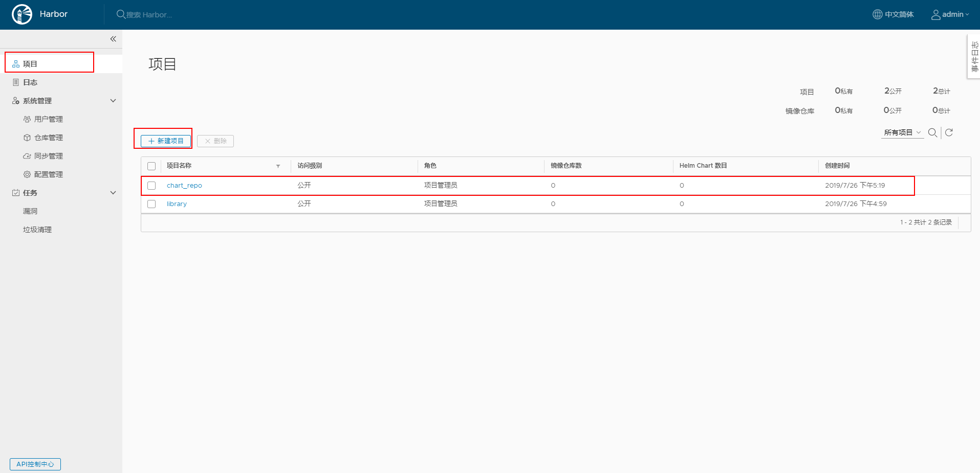Click inside the Harbor search field
Viewport: 980px width, 473px height.
[154, 14]
